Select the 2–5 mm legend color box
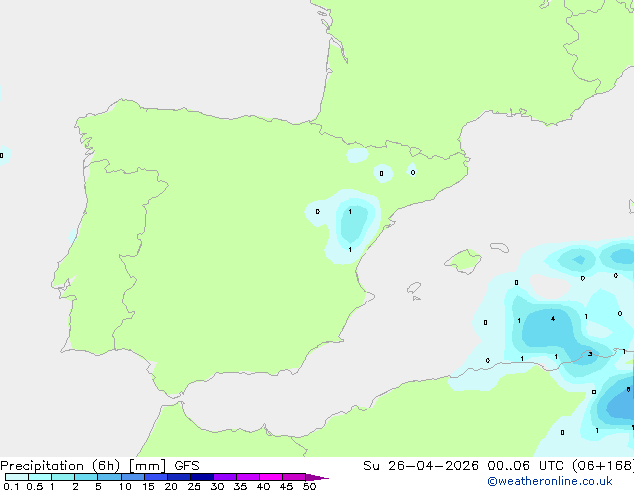 pos(86,477)
